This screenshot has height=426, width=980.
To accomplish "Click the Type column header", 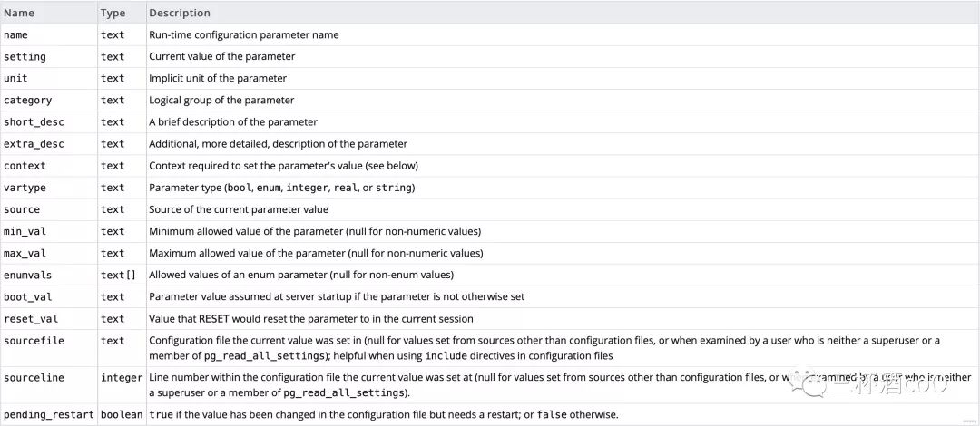I will 113,13.
